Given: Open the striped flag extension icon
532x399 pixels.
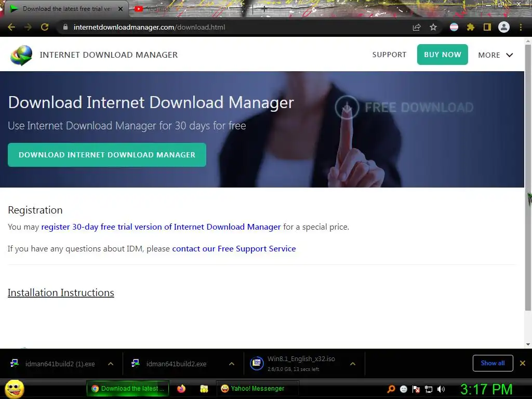Looking at the screenshot, I should tap(454, 27).
